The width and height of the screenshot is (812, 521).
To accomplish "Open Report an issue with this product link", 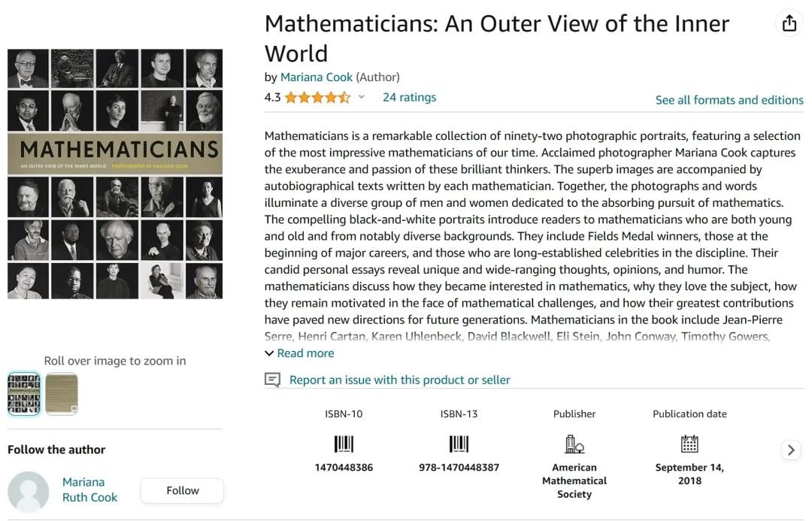I will tap(400, 380).
